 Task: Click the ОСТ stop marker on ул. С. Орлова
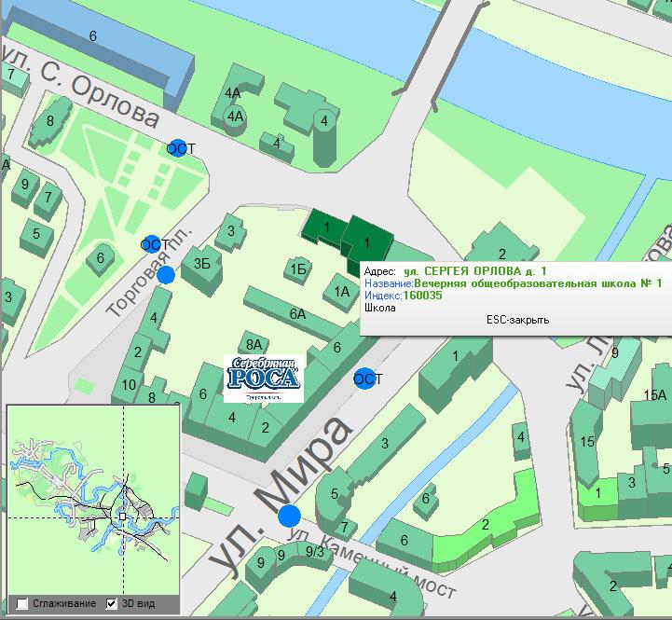click(x=177, y=148)
